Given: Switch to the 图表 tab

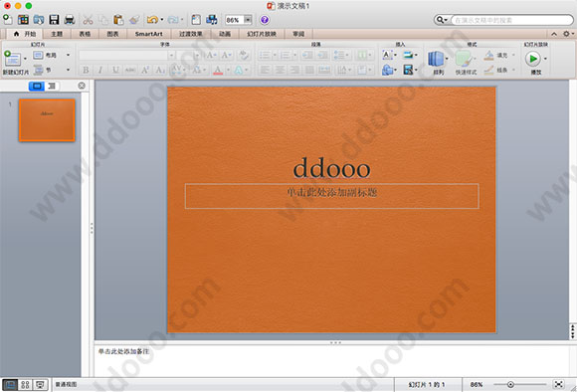Looking at the screenshot, I should 112,34.
